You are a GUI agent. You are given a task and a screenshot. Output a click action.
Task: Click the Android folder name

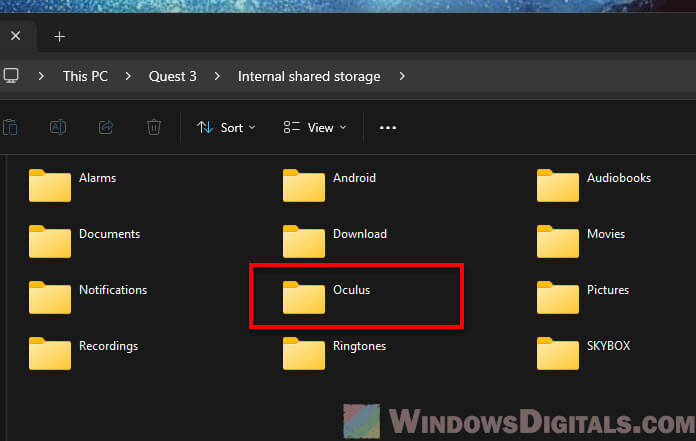(354, 178)
